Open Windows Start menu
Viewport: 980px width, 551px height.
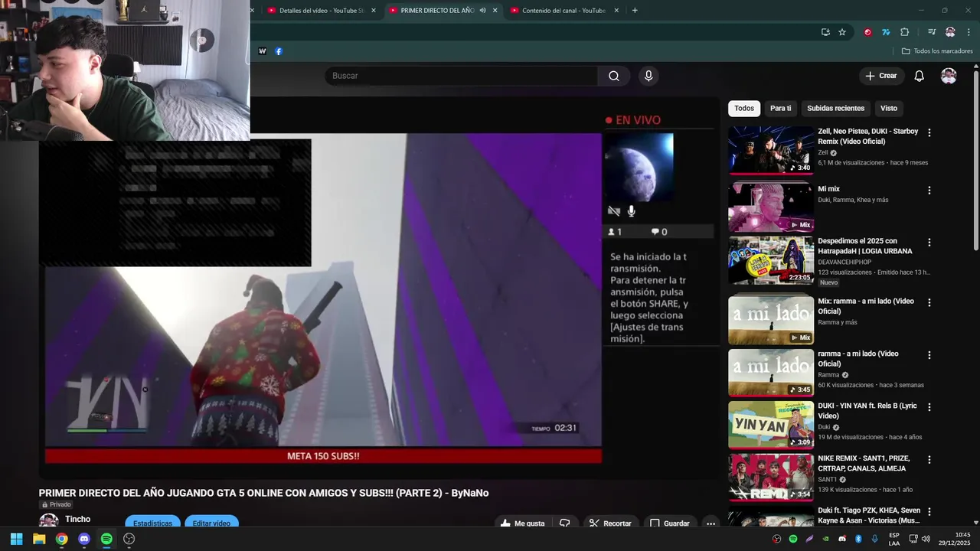point(16,539)
